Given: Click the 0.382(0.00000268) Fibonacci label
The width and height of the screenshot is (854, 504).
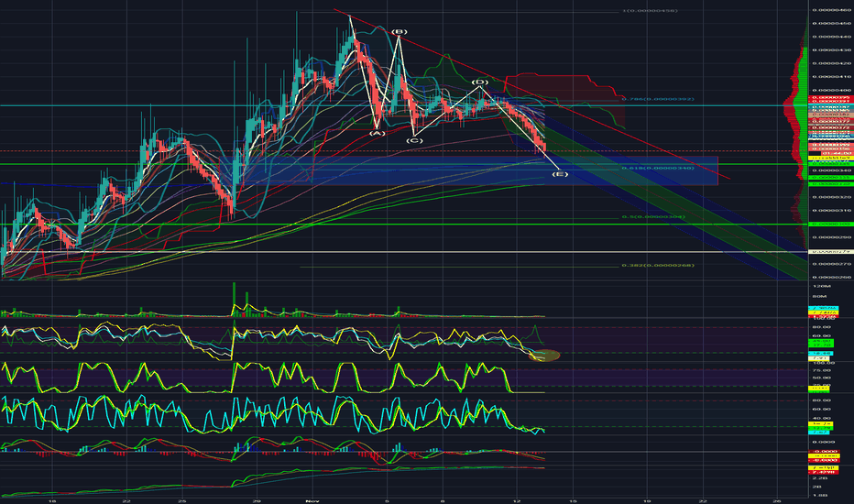Looking at the screenshot, I should pos(658,266).
